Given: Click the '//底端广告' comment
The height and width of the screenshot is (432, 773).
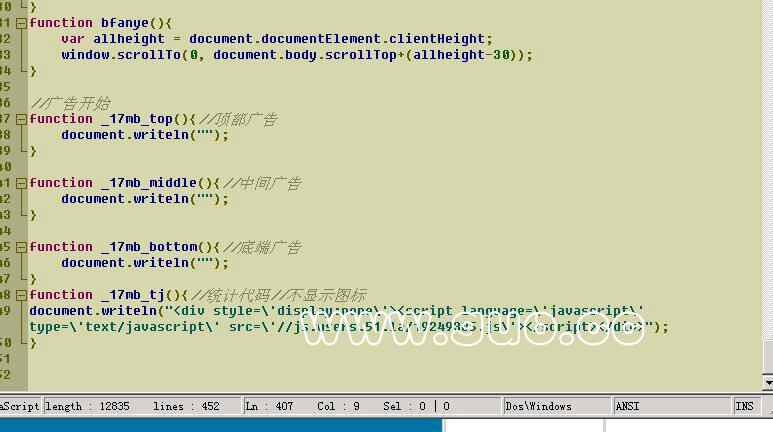Looking at the screenshot, I should click(x=262, y=247).
